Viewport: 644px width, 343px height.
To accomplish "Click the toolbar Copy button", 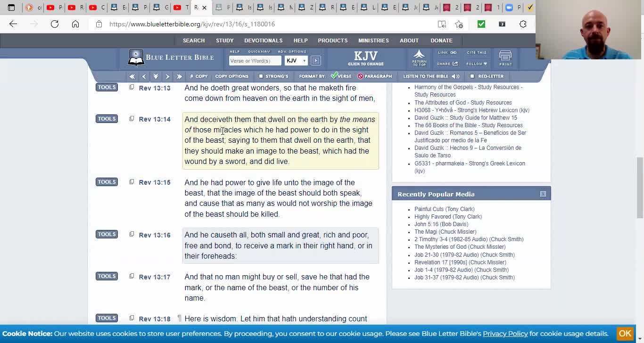I will click(198, 76).
